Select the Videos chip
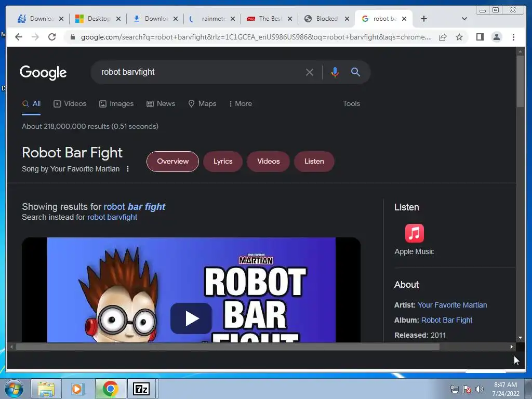 click(269, 162)
